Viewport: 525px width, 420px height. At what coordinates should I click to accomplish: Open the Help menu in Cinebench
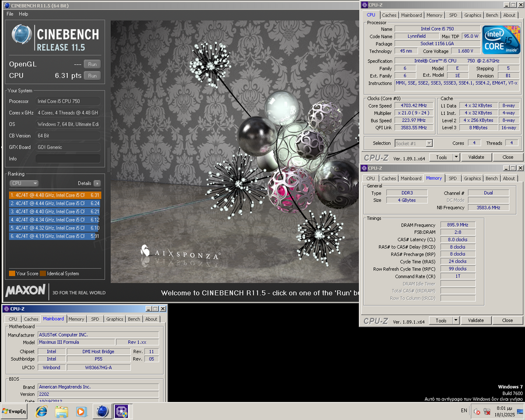23,14
